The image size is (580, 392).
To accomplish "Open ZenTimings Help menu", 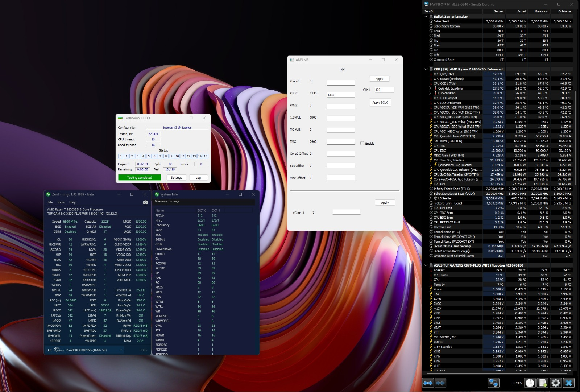I will point(72,202).
